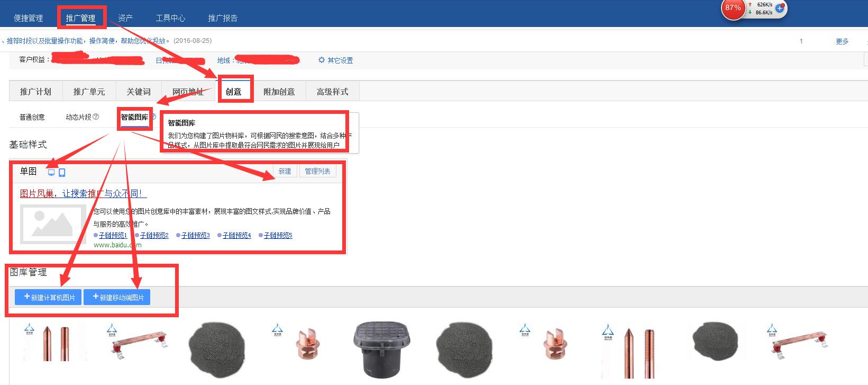Viewport: 868px width, 385px height.
Task: Click the desktop computer icon beside 单图
Action: 51,173
